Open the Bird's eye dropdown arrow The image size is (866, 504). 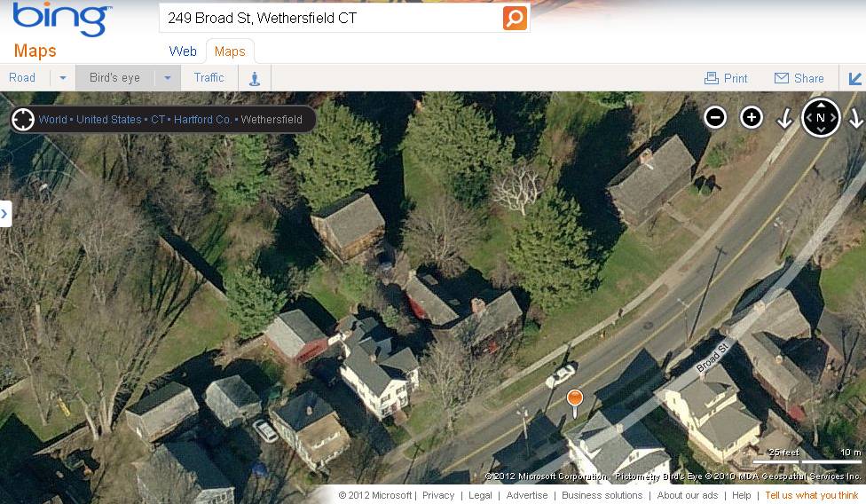tap(168, 78)
